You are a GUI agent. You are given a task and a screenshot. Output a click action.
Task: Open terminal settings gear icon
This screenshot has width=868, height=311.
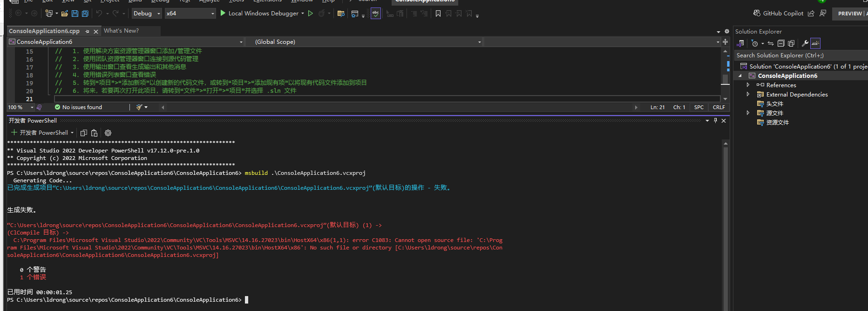[108, 133]
